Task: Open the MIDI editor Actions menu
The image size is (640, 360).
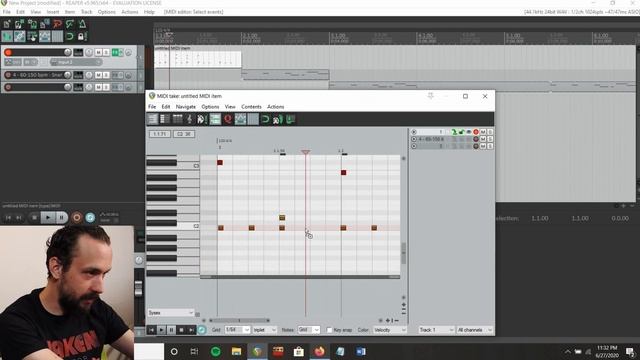Action: click(276, 107)
